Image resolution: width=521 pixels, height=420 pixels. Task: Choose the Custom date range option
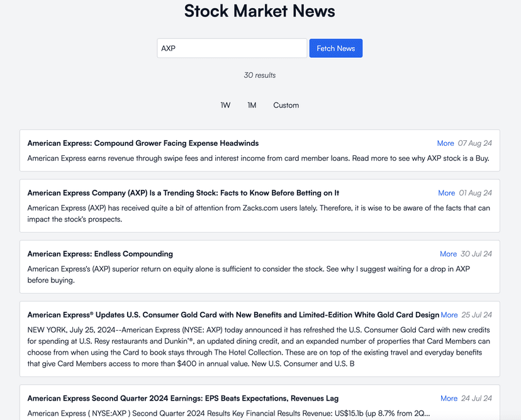[x=286, y=105]
